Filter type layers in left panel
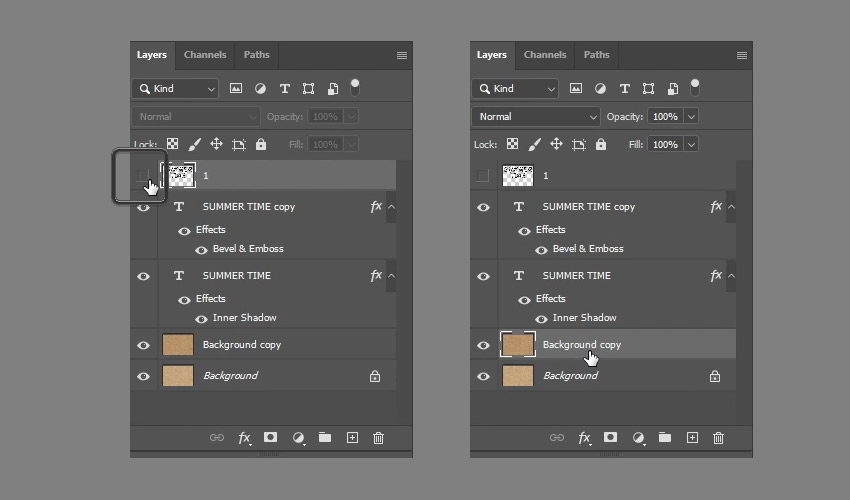Screen dimensions: 850x500 285,88
